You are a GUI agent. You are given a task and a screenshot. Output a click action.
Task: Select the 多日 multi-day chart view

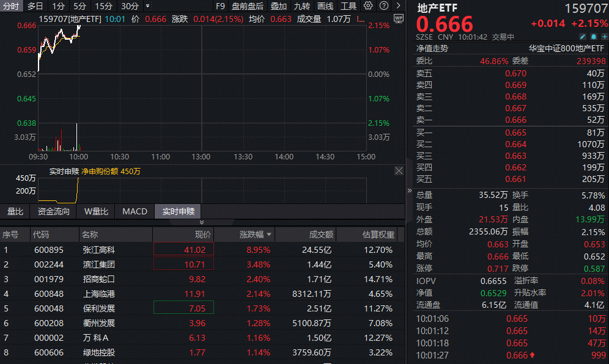[35, 6]
